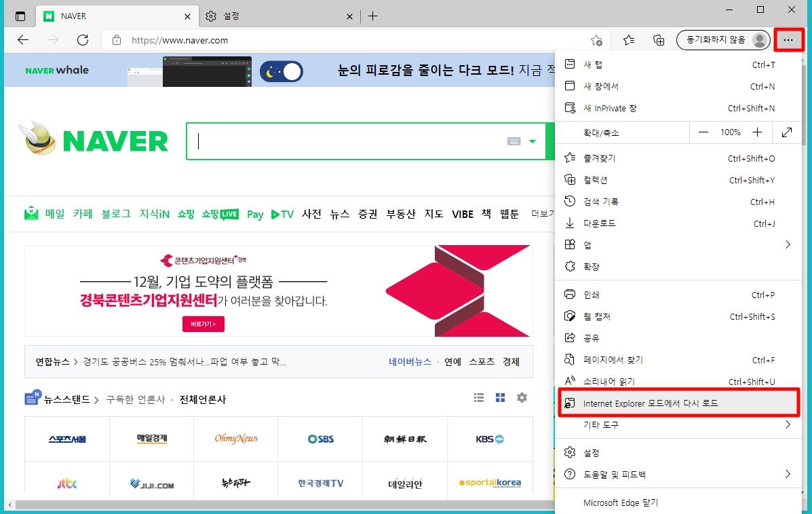Decrease zoom with minus button
812x514 pixels.
(x=703, y=132)
